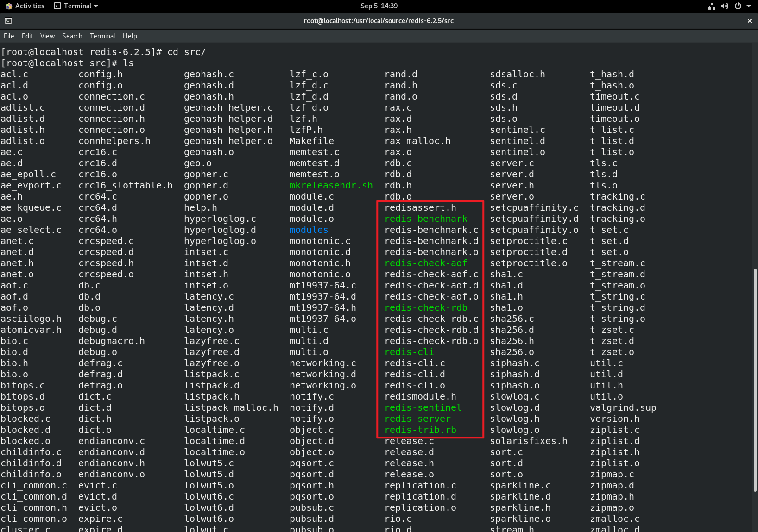Open the Terminal menu
This screenshot has height=532, width=758.
pyautogui.click(x=102, y=36)
